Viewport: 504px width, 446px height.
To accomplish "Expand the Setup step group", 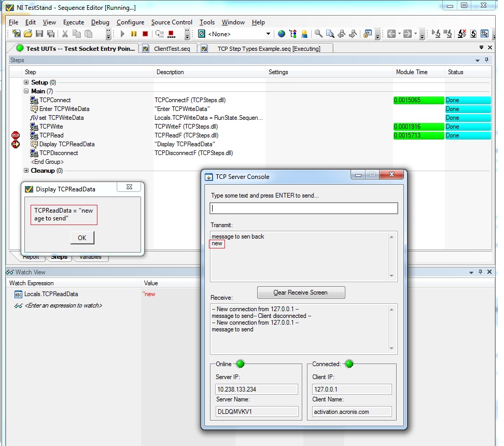I will click(x=26, y=82).
